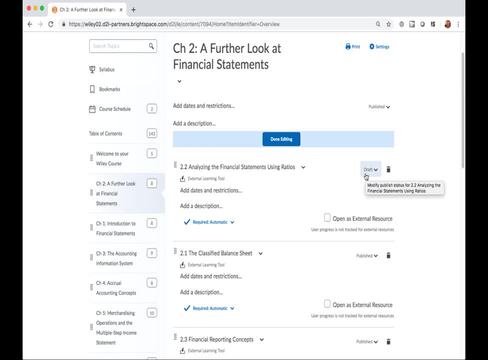Open the Draft status dropdown for 2.2
Image resolution: width=488 pixels, height=360 pixels.
coord(370,169)
